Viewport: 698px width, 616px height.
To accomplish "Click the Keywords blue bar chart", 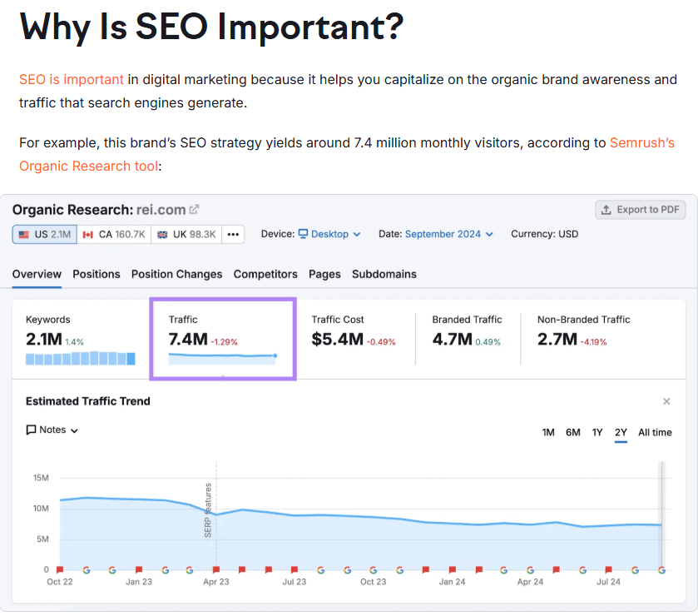I will 81,358.
